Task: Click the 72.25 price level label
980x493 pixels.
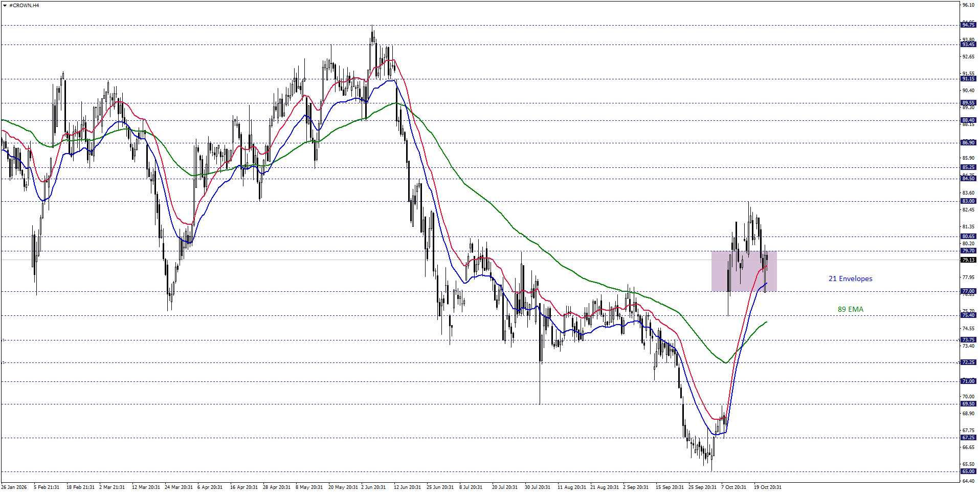Action: (968, 362)
